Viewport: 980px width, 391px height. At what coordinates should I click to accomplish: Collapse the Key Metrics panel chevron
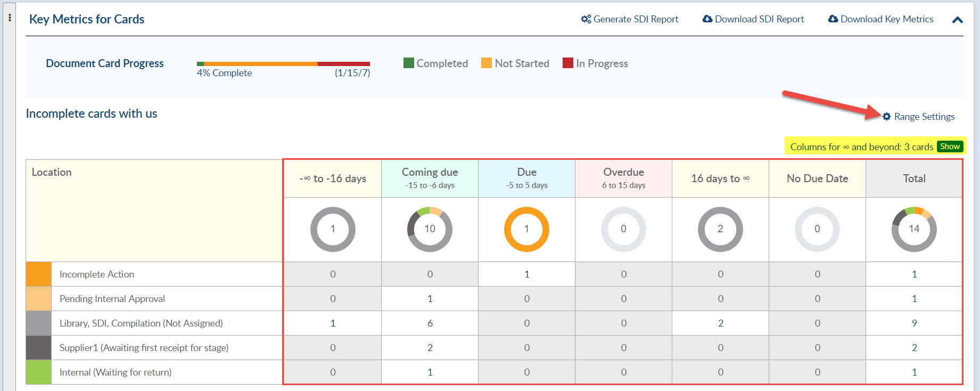(x=957, y=20)
